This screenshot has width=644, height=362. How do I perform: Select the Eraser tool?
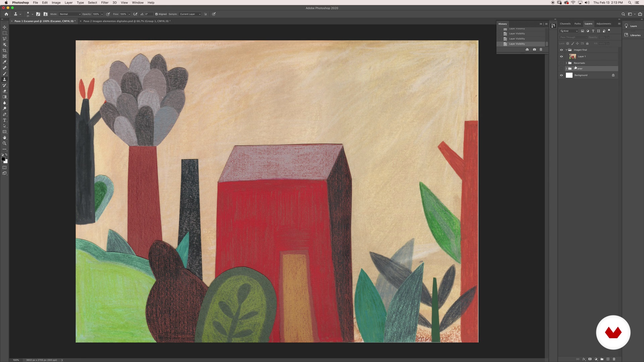pos(5,91)
